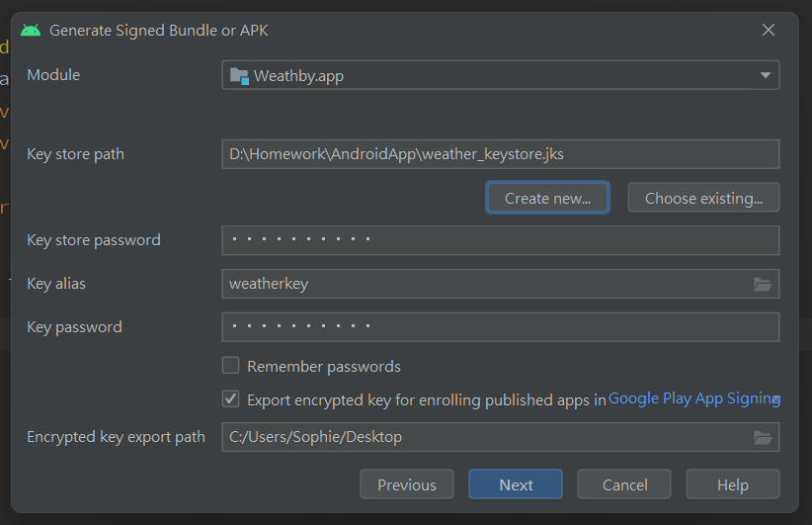
Task: Click the external link arrow after Google Play App Signing
Action: (x=776, y=399)
